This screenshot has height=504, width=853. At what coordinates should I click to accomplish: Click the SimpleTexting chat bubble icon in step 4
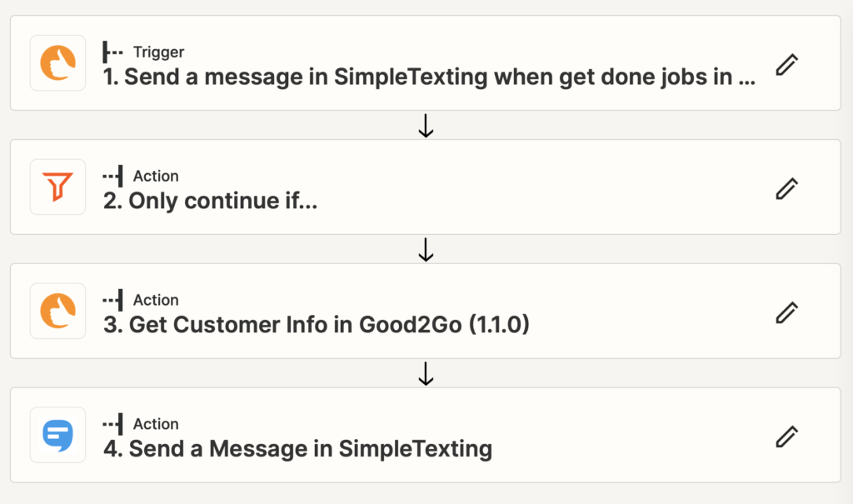click(57, 434)
